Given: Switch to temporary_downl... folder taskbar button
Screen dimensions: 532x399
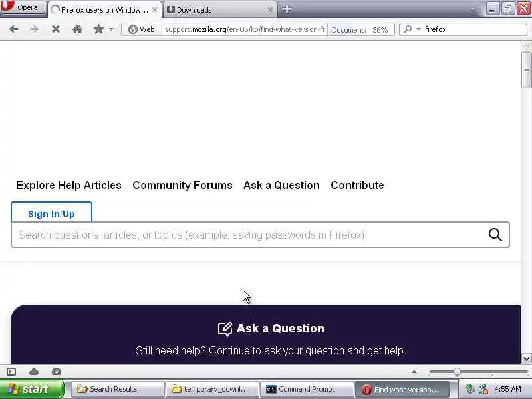Looking at the screenshot, I should (x=212, y=389).
